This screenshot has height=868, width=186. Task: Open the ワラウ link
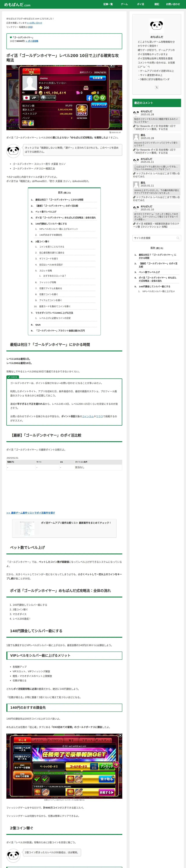tap(99, 416)
